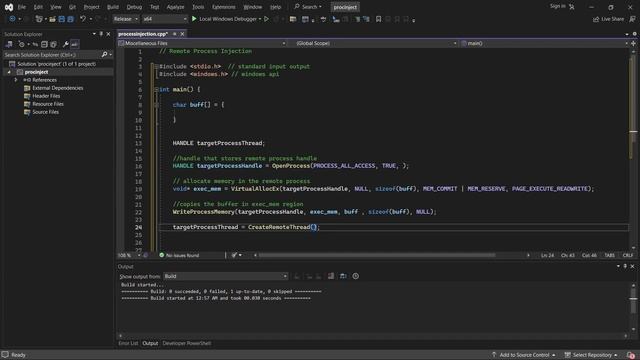Click CRLF line ending indicator

(x=628, y=255)
